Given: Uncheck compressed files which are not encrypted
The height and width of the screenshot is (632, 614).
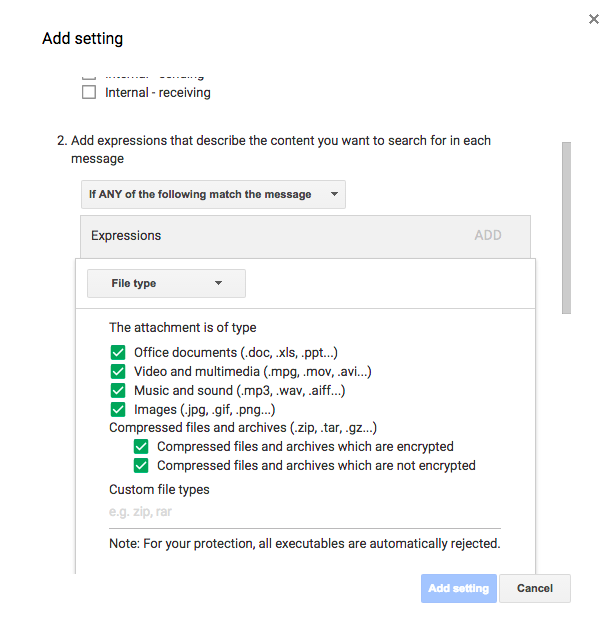Looking at the screenshot, I should point(140,466).
